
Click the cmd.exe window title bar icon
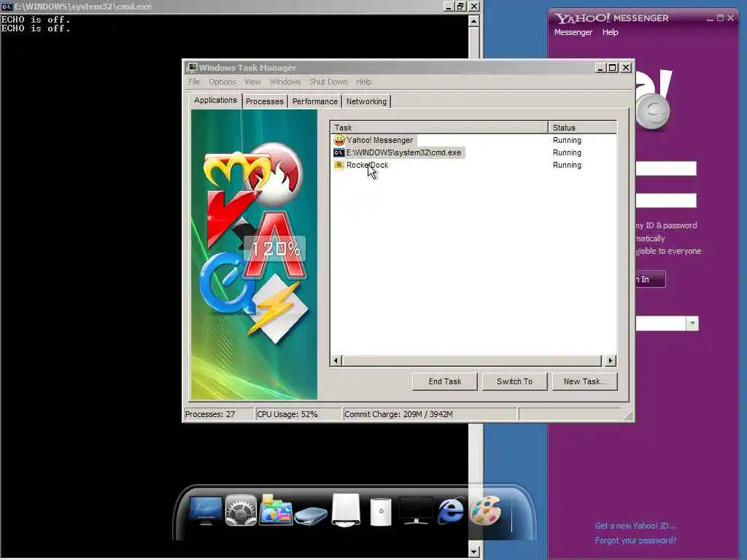click(6, 6)
